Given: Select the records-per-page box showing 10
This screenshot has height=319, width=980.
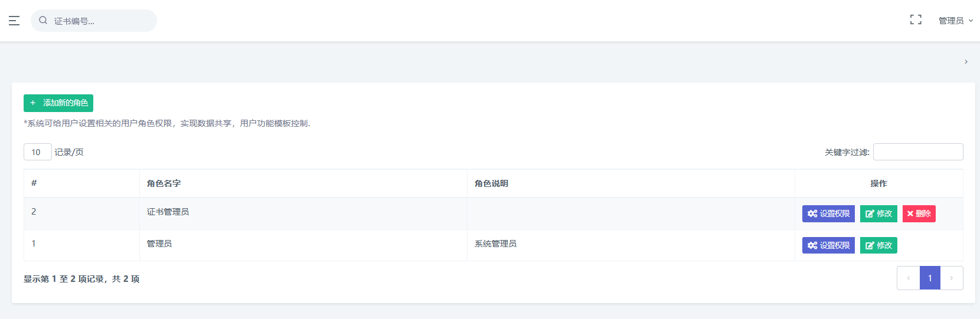Looking at the screenshot, I should (x=38, y=152).
